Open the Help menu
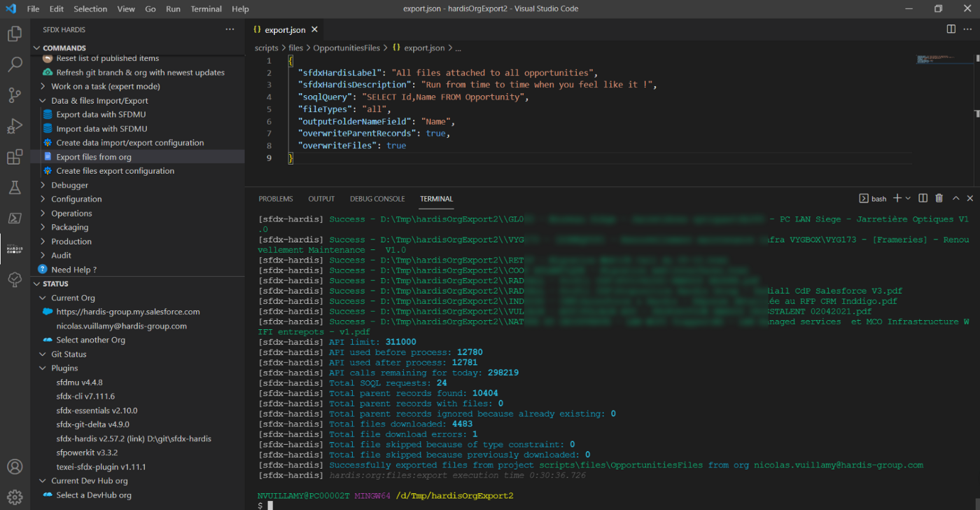This screenshot has width=980, height=510. 240,9
